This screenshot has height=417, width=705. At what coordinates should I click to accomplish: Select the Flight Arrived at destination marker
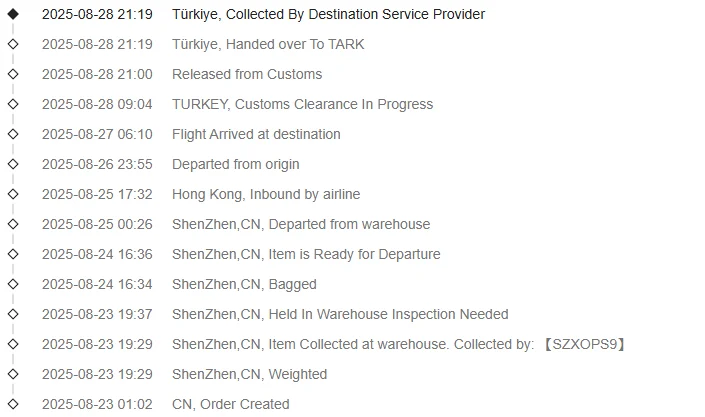point(13,134)
